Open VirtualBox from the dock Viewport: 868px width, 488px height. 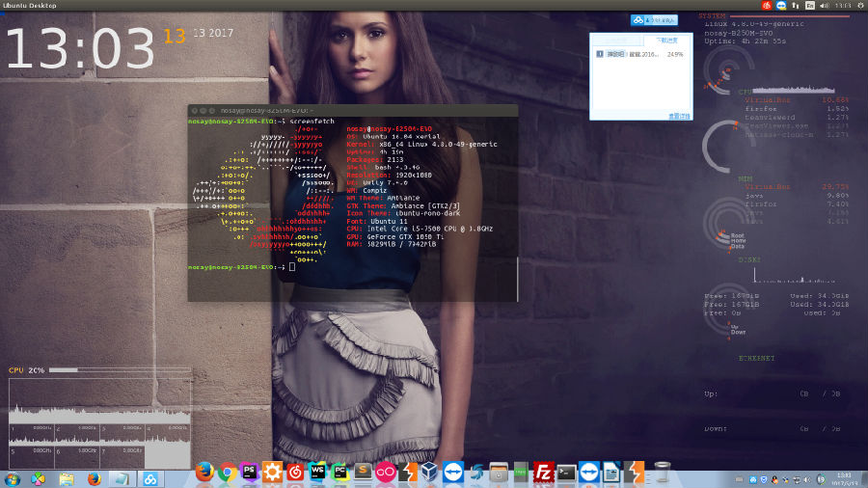pos(429,472)
